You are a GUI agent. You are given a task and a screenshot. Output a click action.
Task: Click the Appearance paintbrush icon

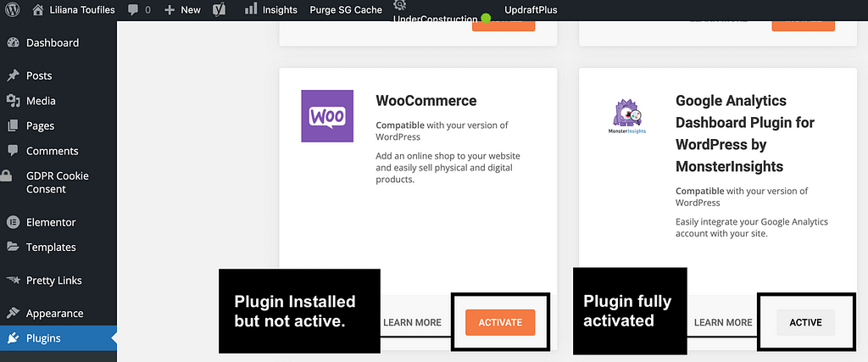coord(14,314)
